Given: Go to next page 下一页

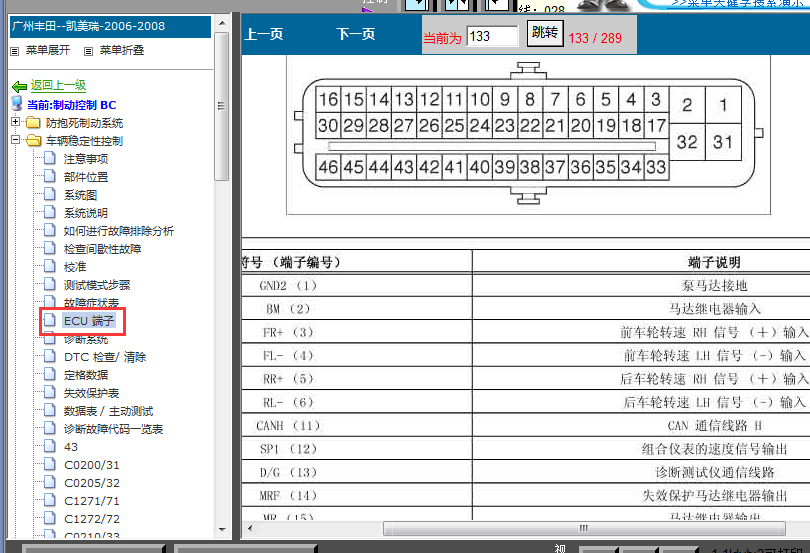Looking at the screenshot, I should (x=355, y=34).
